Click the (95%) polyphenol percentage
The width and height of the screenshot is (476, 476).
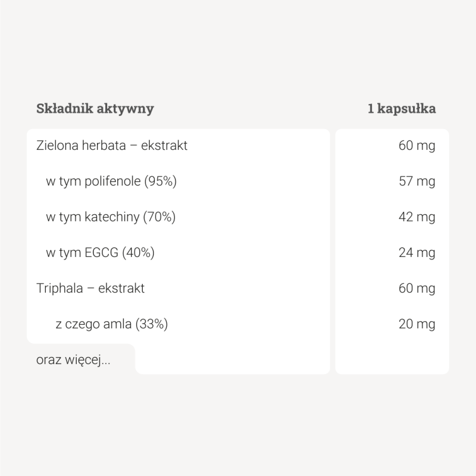(161, 181)
